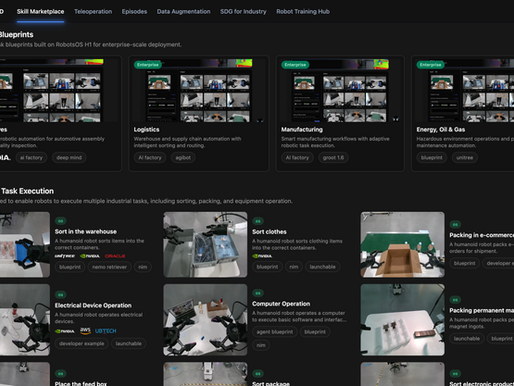Click the Enterprise badge on the Manufacturing card

point(295,65)
